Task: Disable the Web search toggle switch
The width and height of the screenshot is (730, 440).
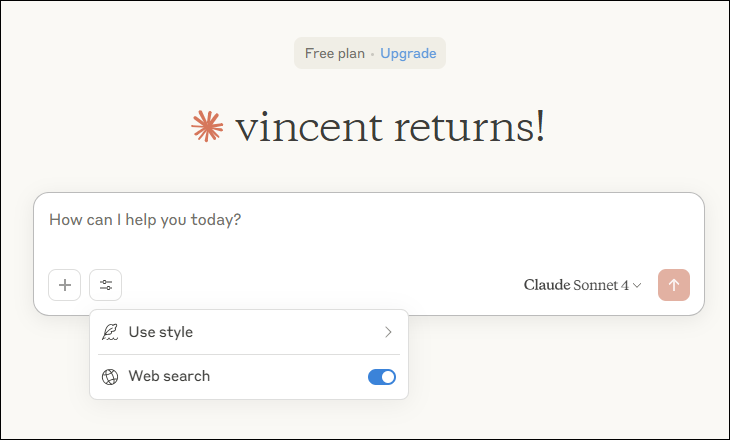Action: 382,377
